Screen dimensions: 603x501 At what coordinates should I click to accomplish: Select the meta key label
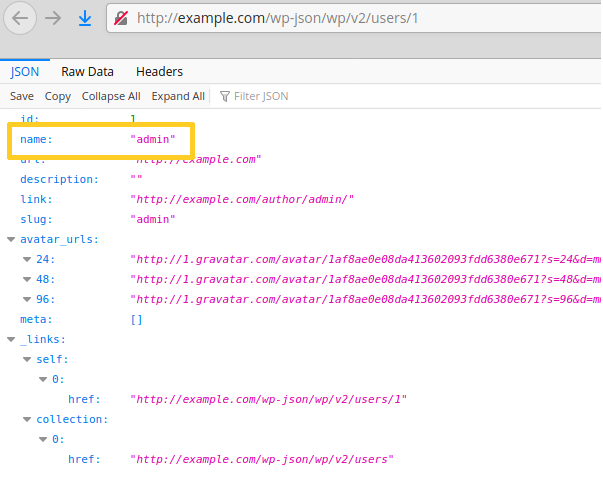click(36, 320)
